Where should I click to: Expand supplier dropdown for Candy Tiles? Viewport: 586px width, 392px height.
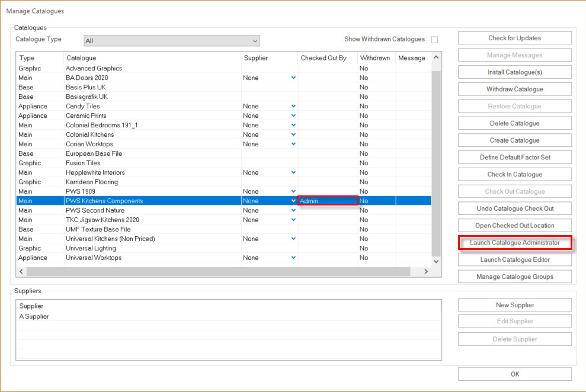[293, 106]
